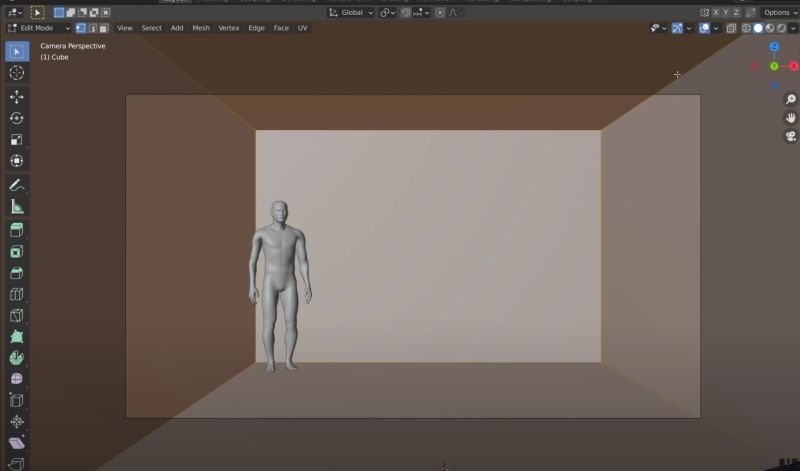Toggle the camera view button
The width and height of the screenshot is (800, 471).
[790, 136]
